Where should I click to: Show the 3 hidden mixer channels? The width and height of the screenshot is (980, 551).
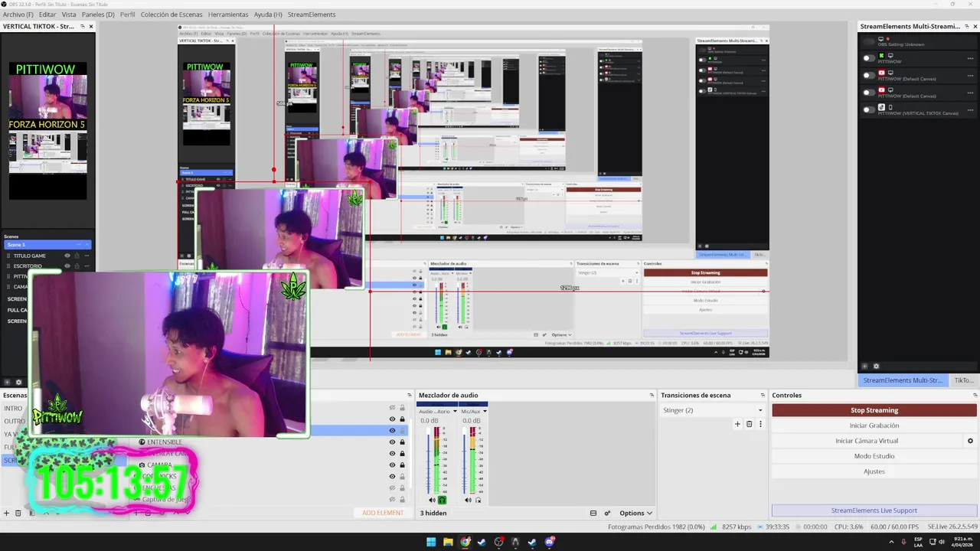(x=434, y=513)
